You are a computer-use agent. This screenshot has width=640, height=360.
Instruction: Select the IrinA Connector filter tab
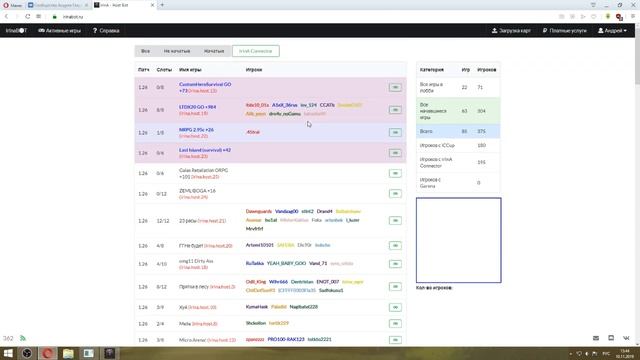256,51
